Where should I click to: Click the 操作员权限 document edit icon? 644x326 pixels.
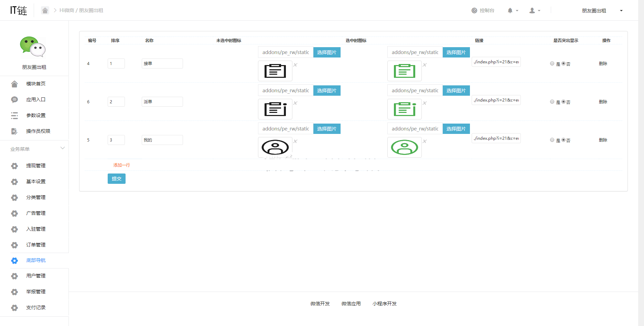pyautogui.click(x=14, y=131)
